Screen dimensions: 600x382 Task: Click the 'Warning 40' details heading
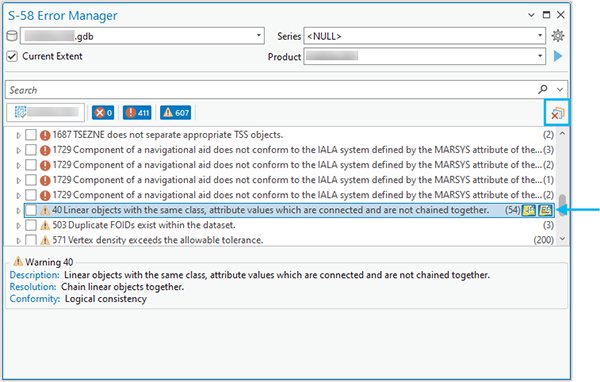[49, 262]
